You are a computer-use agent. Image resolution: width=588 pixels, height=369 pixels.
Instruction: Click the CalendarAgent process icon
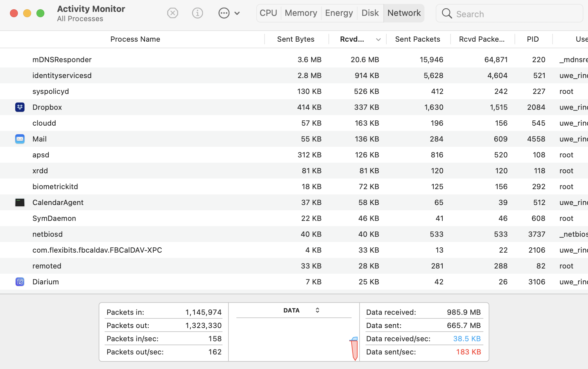pyautogui.click(x=20, y=202)
